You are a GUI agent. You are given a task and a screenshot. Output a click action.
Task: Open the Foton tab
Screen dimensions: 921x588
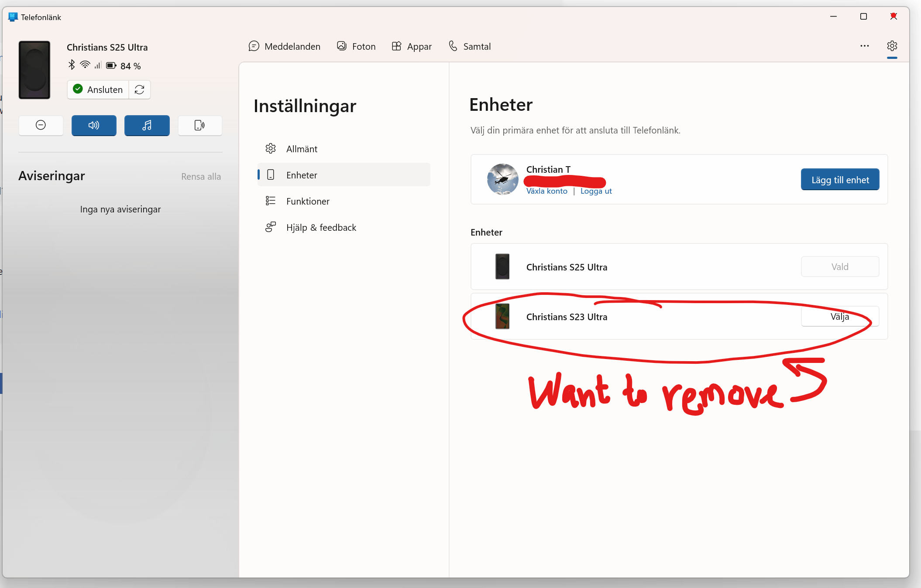[356, 46]
